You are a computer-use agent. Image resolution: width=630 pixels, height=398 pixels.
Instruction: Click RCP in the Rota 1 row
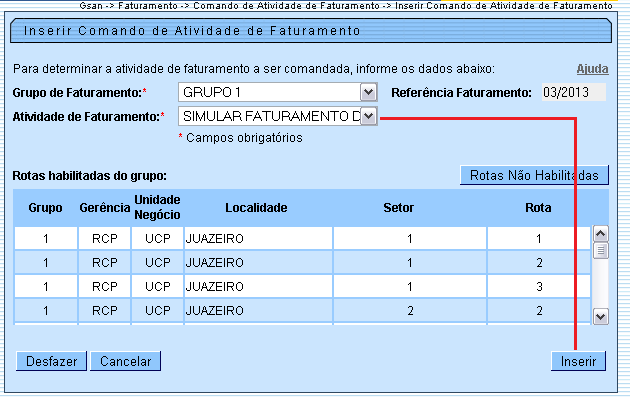coord(104,239)
